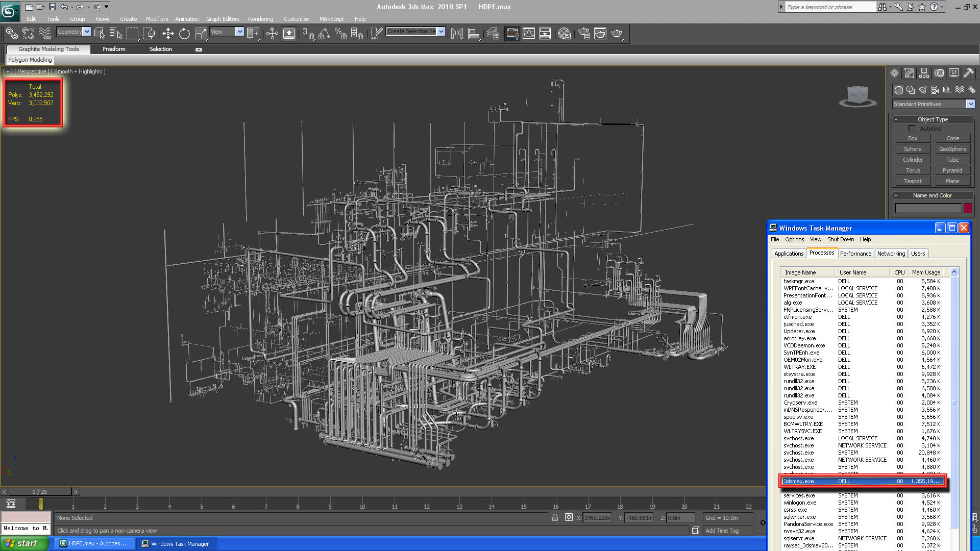Click the time slider showing 0 / 25
Viewport: 980px width, 551px height.
tap(40, 492)
